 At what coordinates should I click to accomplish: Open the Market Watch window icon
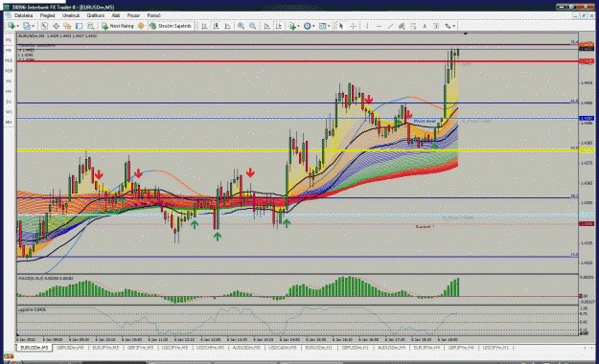44,26
